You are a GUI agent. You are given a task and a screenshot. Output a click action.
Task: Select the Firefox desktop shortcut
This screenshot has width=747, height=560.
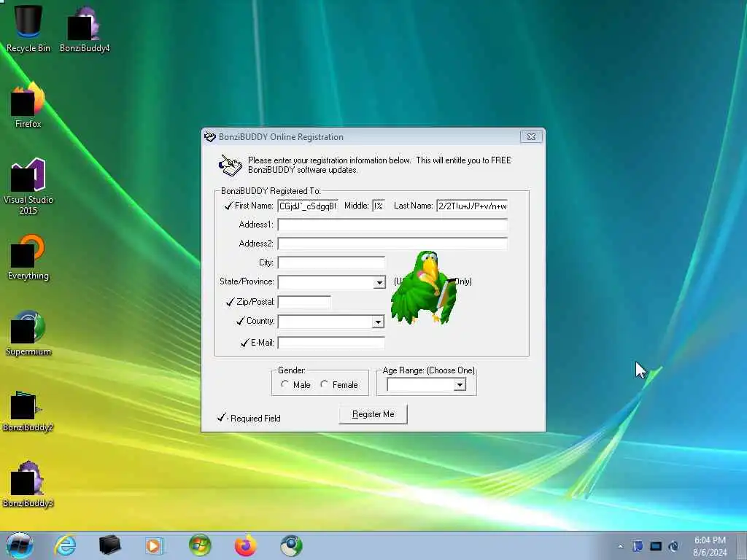pos(28,105)
